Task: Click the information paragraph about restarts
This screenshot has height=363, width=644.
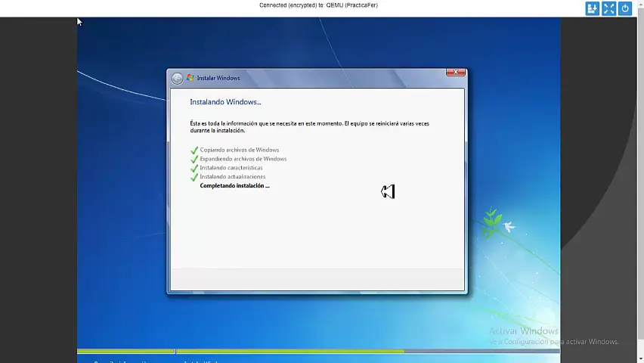Action: [309, 127]
